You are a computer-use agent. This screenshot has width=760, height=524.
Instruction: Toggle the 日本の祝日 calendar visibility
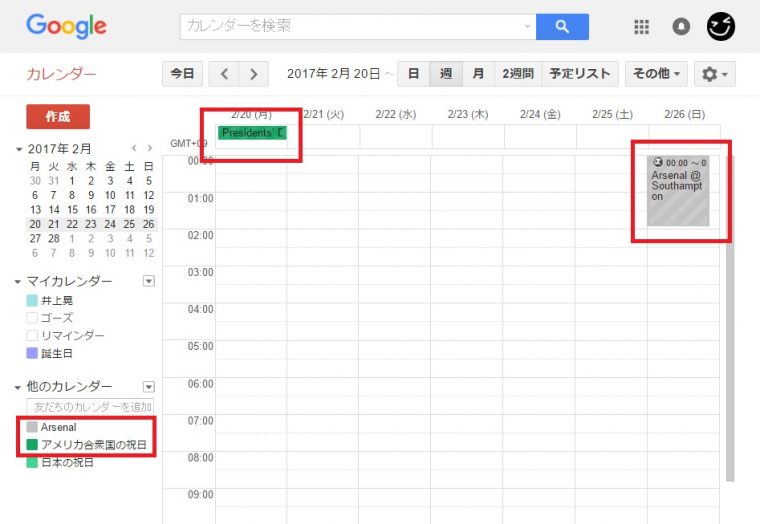pyautogui.click(x=32, y=462)
